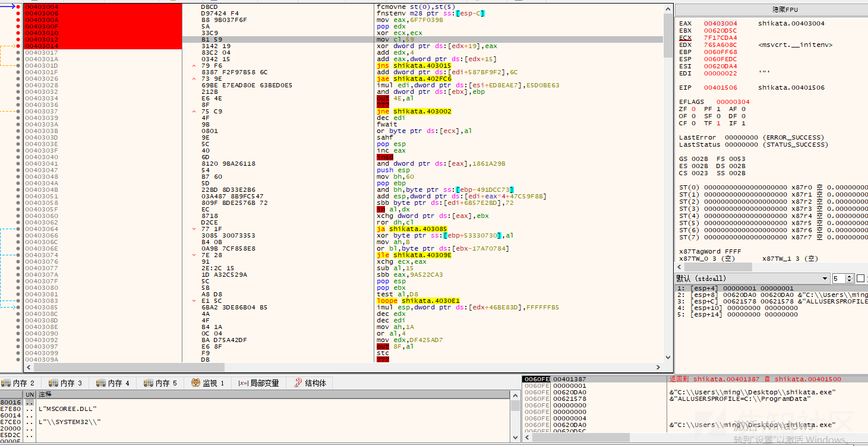
Task: Switch to 内存 4 tab
Action: point(113,383)
